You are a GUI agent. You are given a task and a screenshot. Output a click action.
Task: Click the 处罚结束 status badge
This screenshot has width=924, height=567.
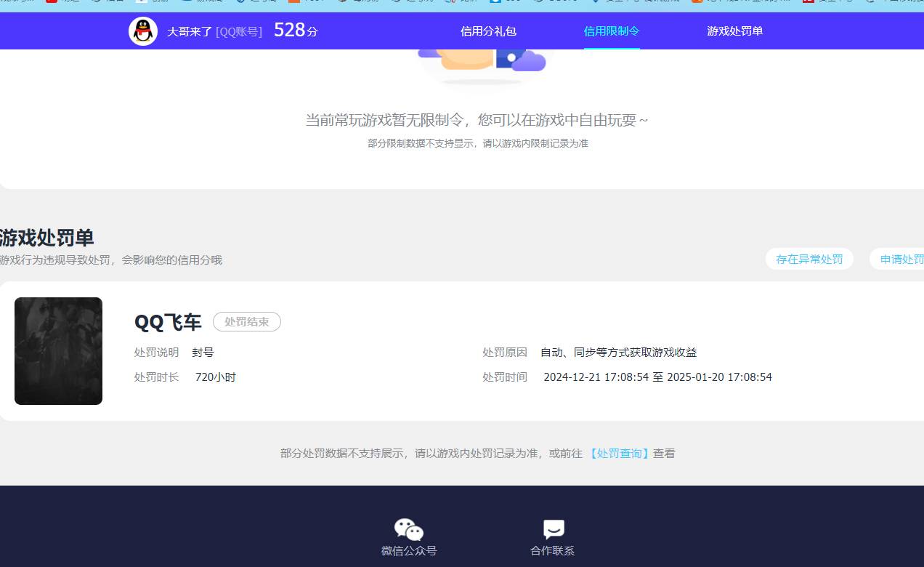246,321
